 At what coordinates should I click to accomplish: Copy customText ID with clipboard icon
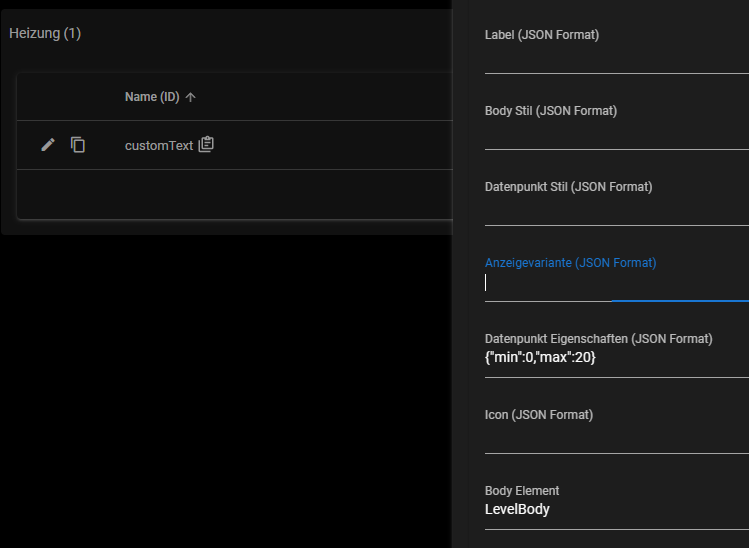(x=206, y=144)
